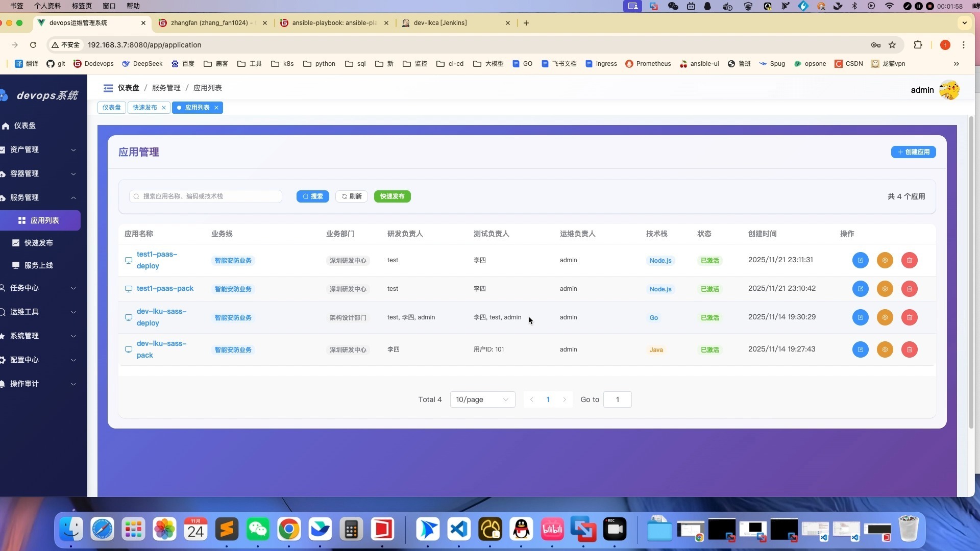Open settings for dev-lku-sass-deploy row

click(885, 317)
